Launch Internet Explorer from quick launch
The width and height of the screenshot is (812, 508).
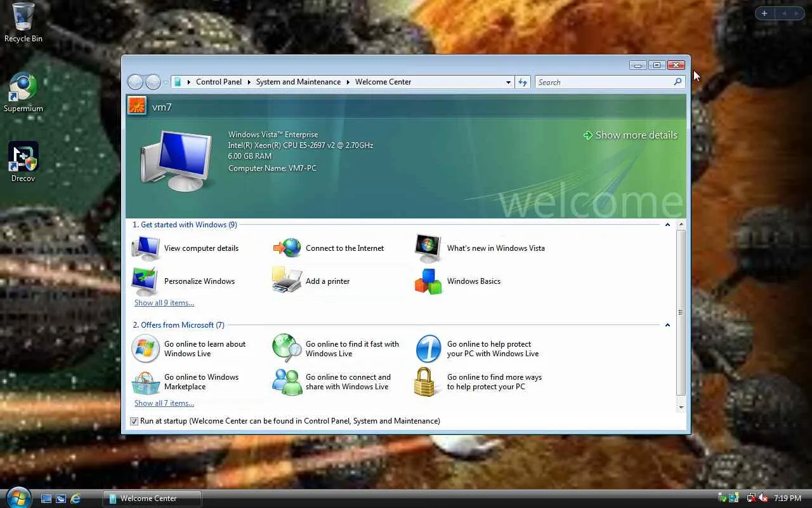pyautogui.click(x=75, y=498)
